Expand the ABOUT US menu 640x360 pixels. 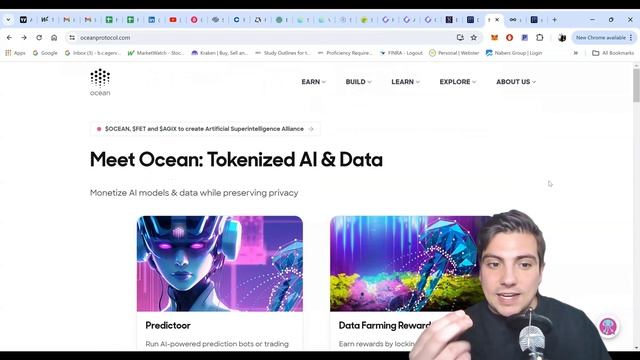[516, 82]
